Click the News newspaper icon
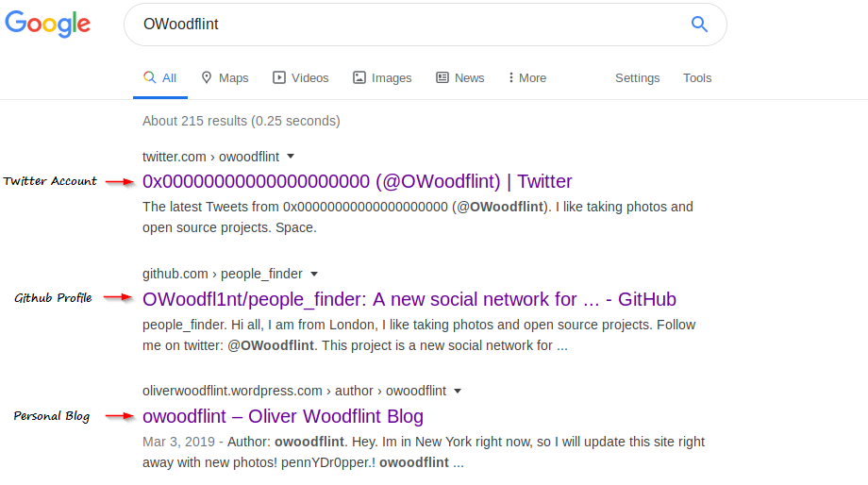The image size is (868, 485). click(x=442, y=77)
